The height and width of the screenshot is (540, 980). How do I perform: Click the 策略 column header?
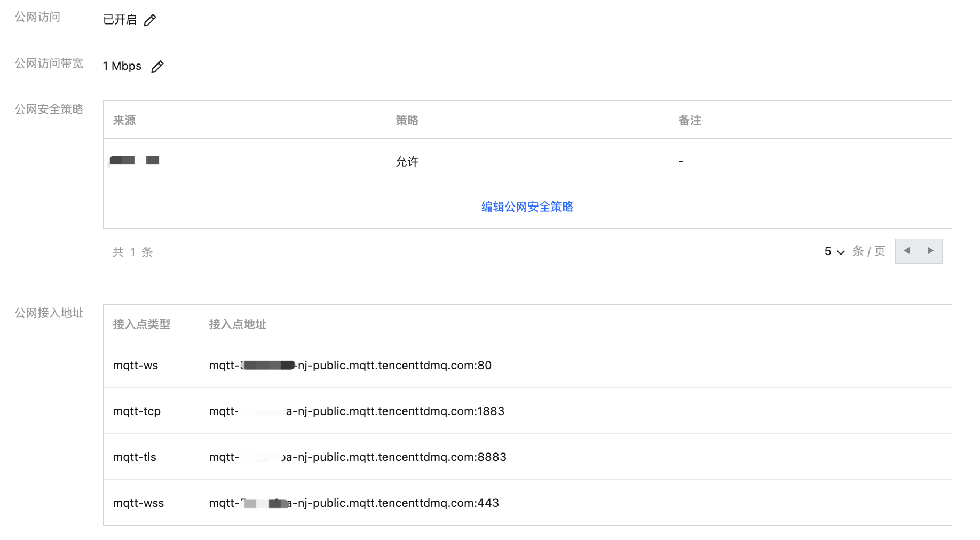click(x=407, y=121)
